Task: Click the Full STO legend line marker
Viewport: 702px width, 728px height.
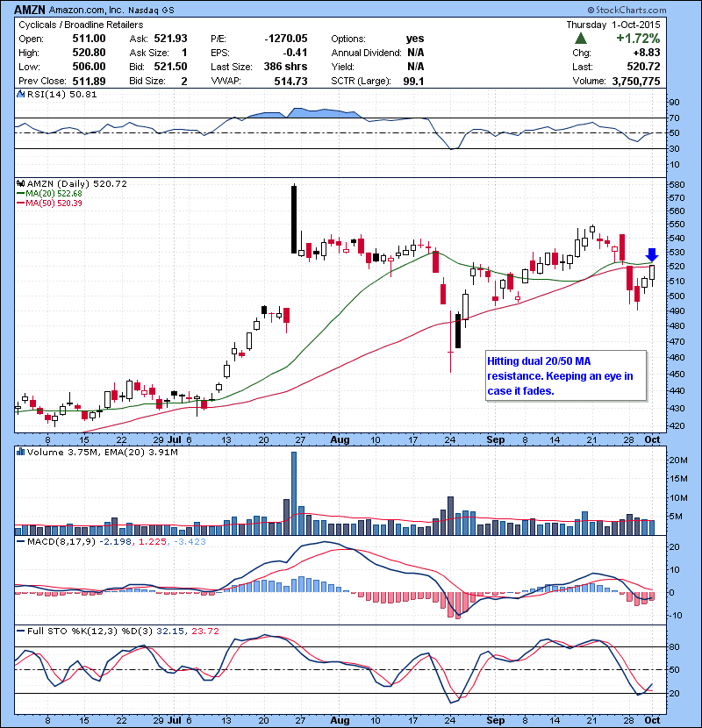Action: pos(21,631)
